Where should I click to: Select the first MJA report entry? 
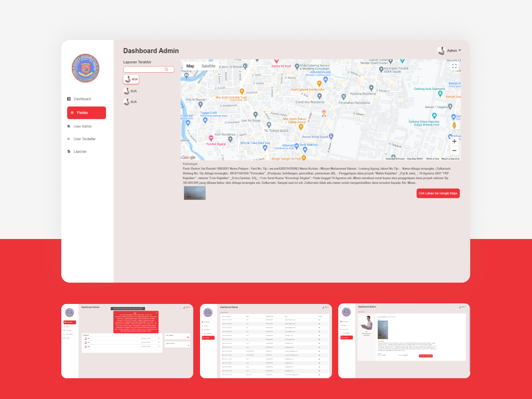131,79
